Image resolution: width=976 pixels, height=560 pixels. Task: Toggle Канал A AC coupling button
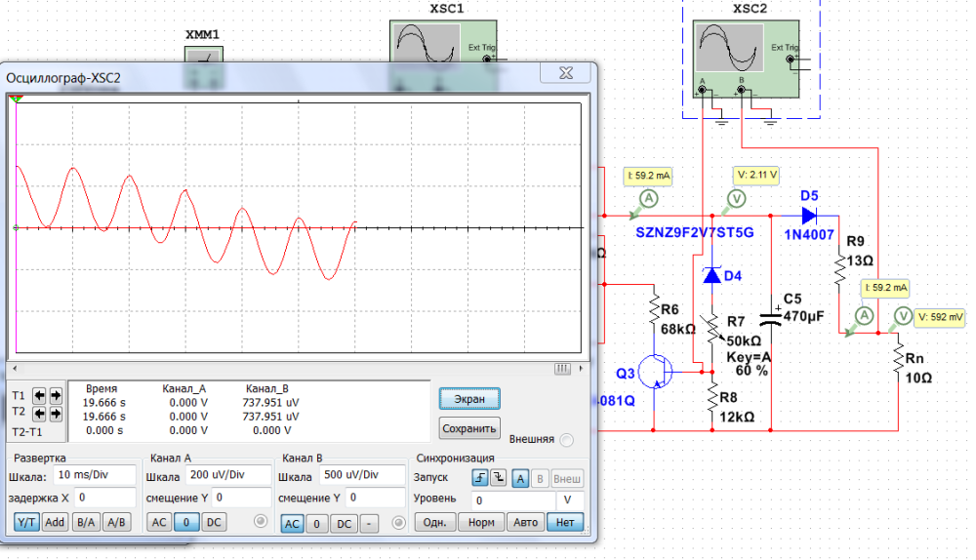[x=159, y=523]
